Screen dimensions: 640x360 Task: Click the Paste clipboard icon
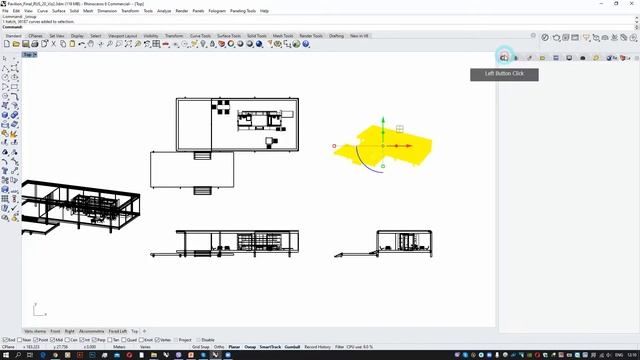tap(72, 44)
